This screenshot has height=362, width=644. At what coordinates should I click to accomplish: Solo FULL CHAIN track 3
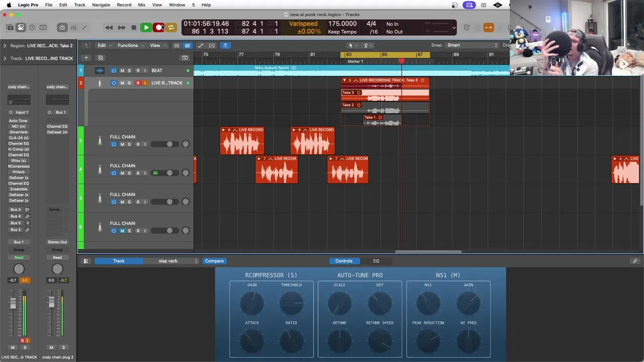(129, 144)
